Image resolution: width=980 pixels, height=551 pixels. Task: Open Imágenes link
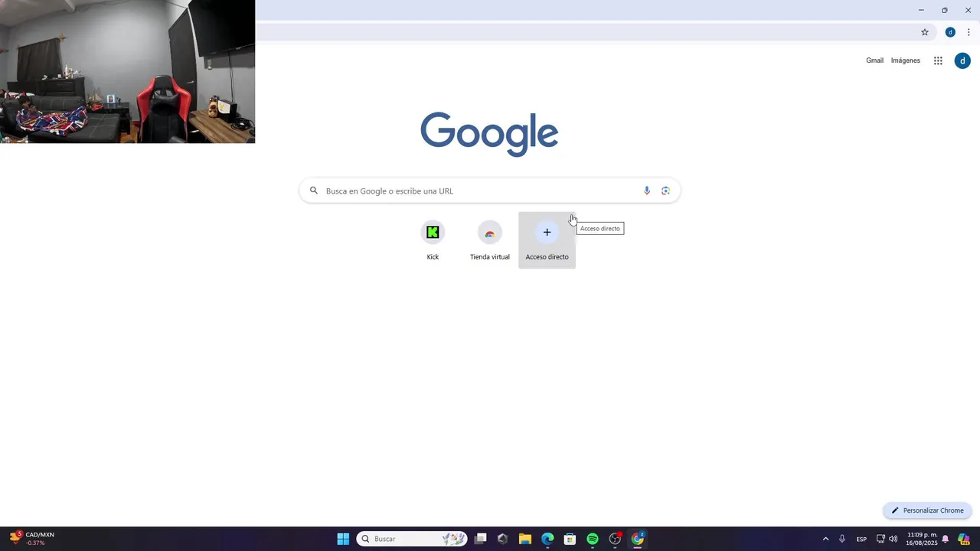(906, 60)
